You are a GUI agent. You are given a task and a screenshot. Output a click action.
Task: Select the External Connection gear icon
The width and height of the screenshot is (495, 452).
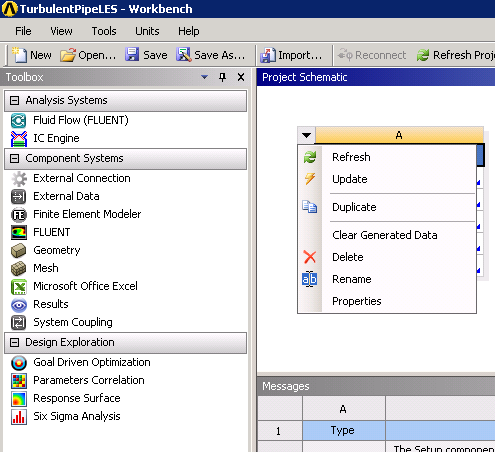tap(19, 179)
